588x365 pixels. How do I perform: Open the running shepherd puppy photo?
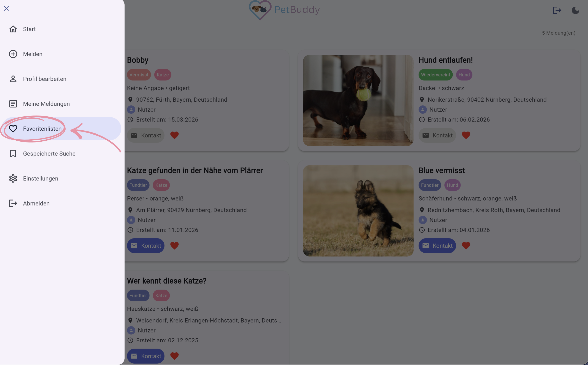click(x=358, y=211)
